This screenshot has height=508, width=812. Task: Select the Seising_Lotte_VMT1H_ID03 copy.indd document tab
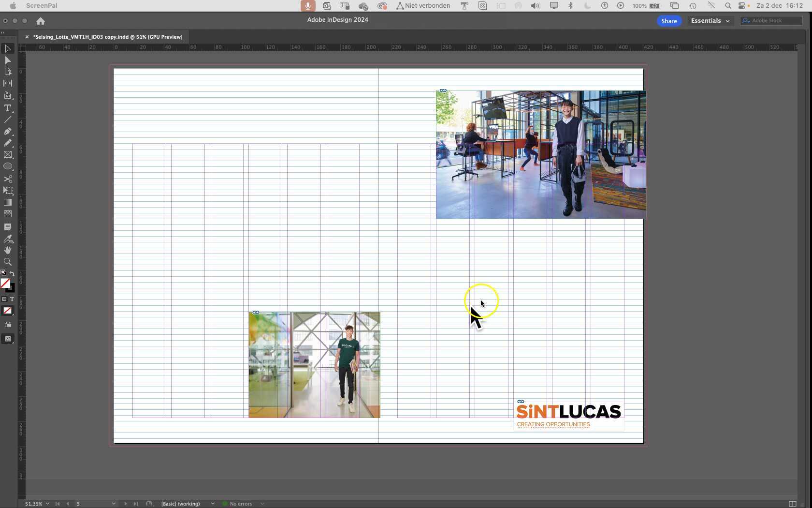[x=108, y=37]
